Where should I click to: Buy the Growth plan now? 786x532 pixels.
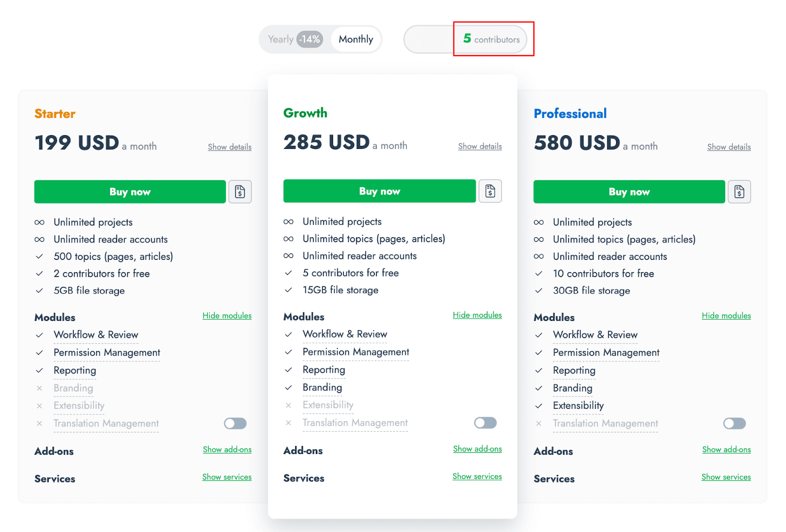(379, 191)
